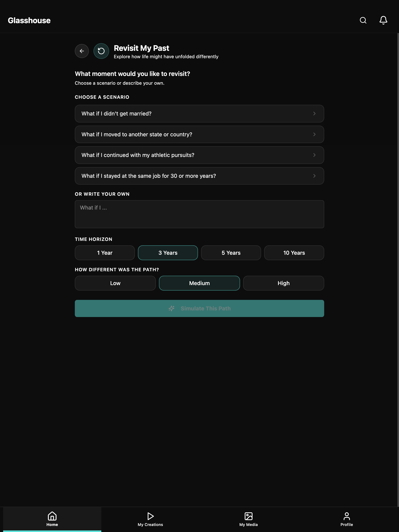Viewport: 399px width, 532px height.
Task: Set path difference to High
Action: tap(284, 283)
